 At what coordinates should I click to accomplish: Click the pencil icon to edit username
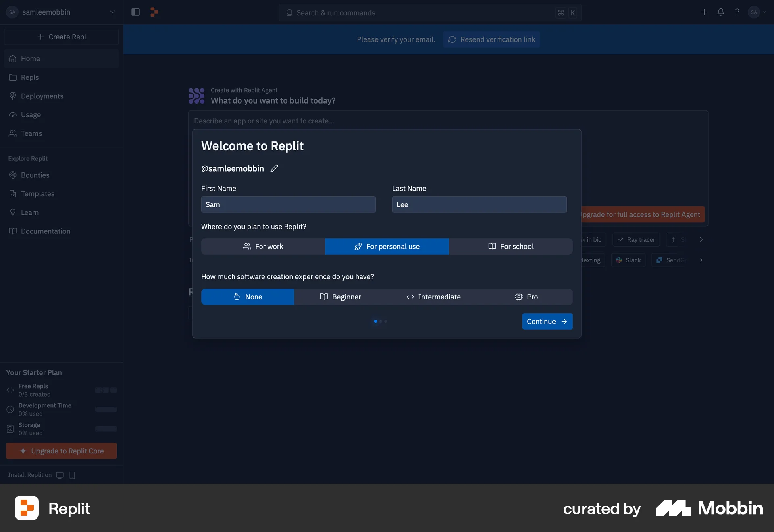tap(275, 168)
